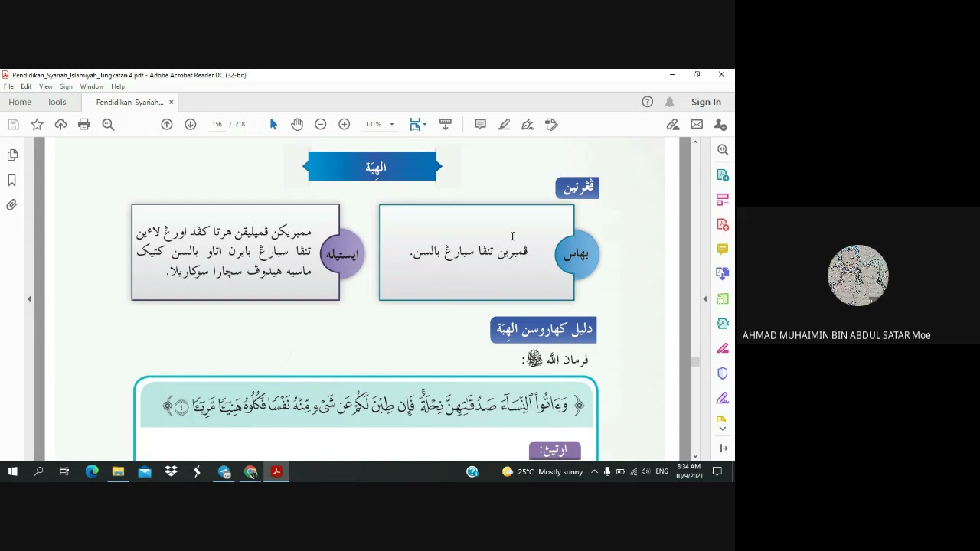Open the taskbar volume control

(645, 471)
